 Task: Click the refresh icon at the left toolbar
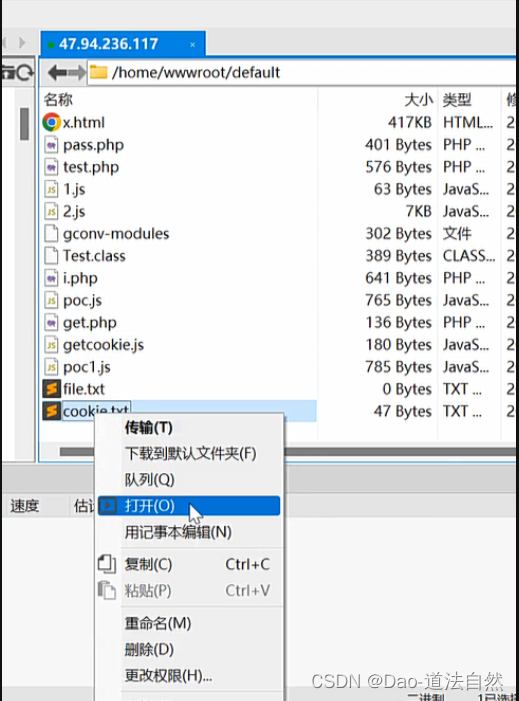(x=25, y=72)
